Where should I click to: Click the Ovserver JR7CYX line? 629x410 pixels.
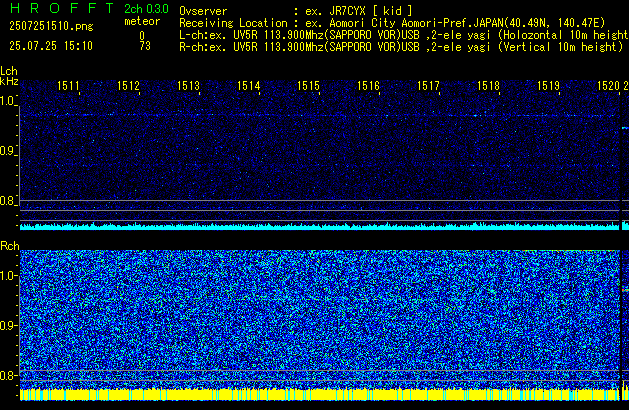pyautogui.click(x=296, y=11)
